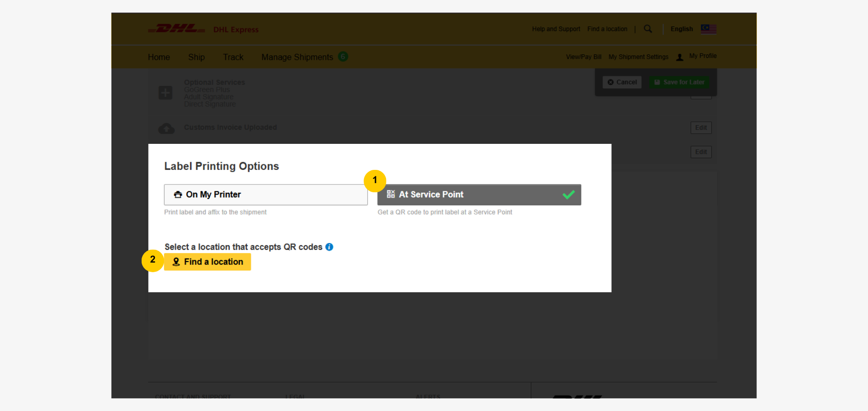Open the search magnifier icon

tap(648, 29)
